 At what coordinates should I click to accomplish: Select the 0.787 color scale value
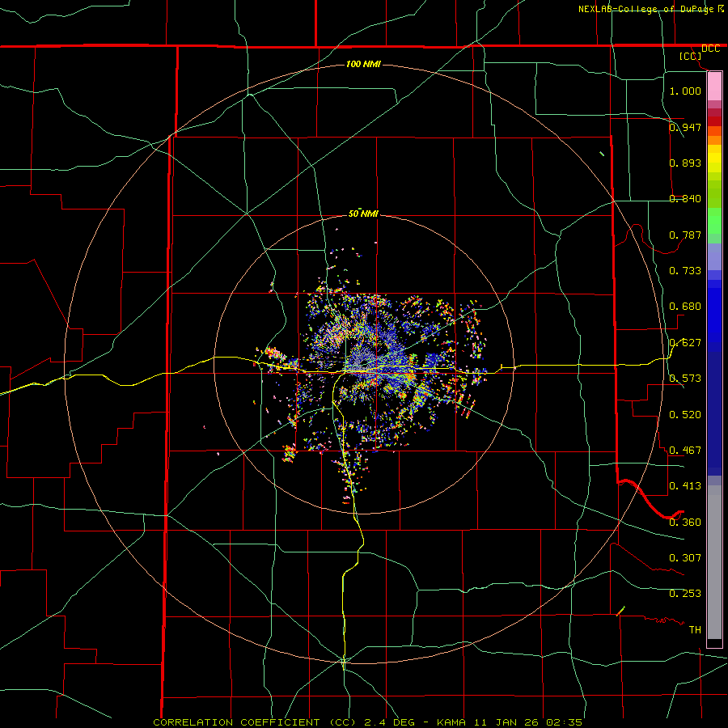click(685, 235)
